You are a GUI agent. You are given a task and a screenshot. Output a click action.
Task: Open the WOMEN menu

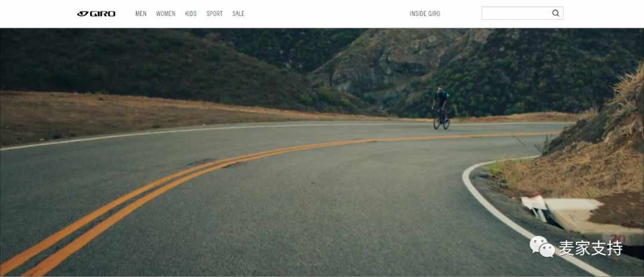click(x=166, y=14)
